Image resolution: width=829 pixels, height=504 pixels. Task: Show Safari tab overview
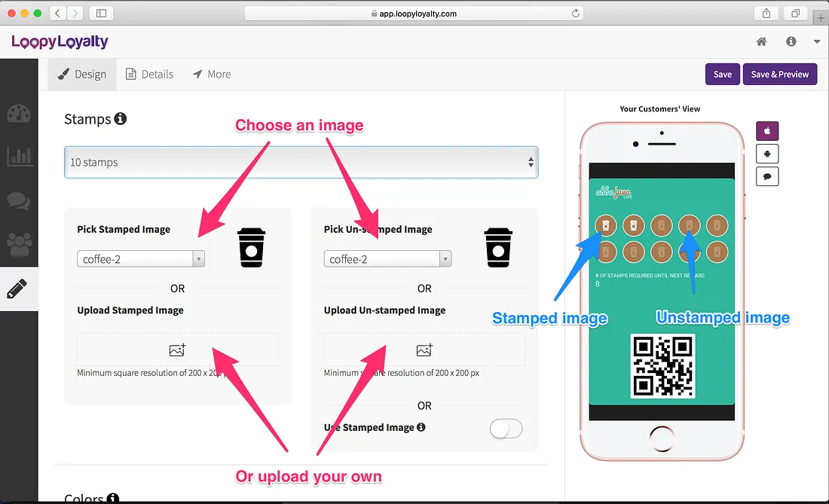tap(795, 14)
